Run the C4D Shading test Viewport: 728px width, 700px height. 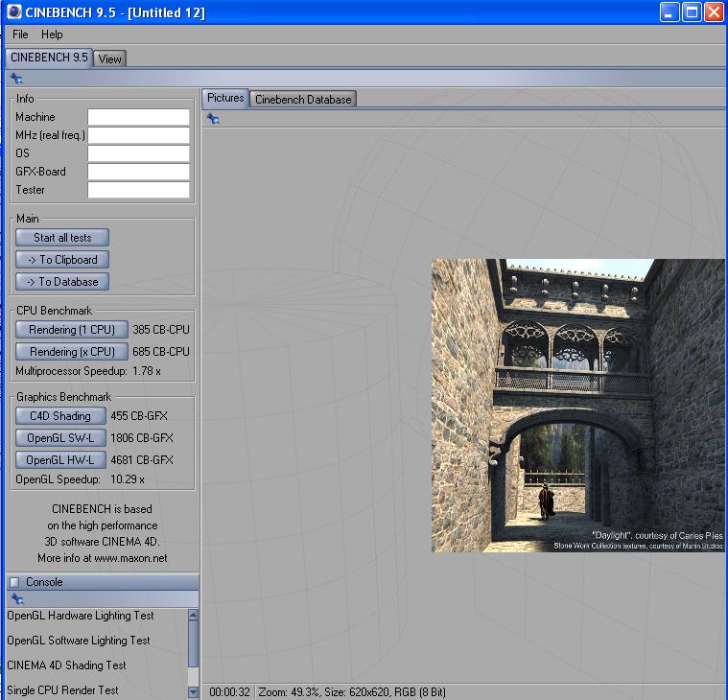click(60, 416)
